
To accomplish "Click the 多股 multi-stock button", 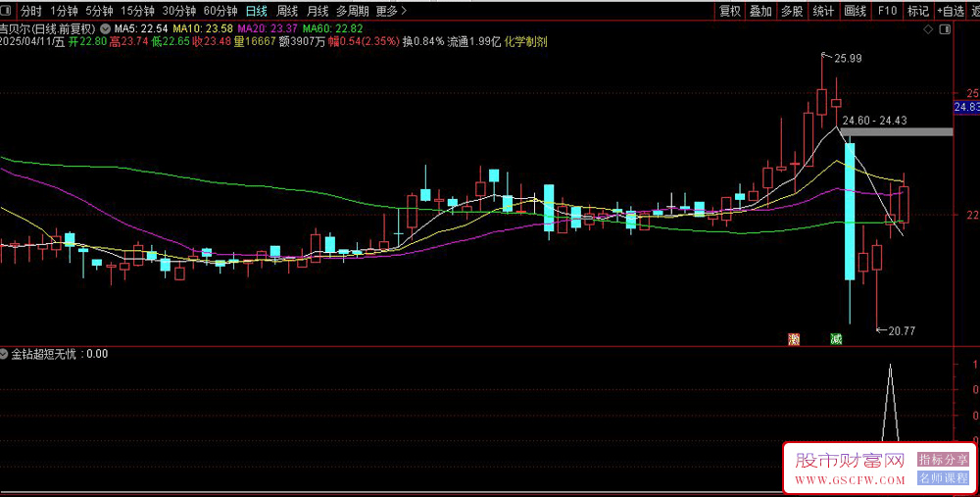I will [792, 11].
